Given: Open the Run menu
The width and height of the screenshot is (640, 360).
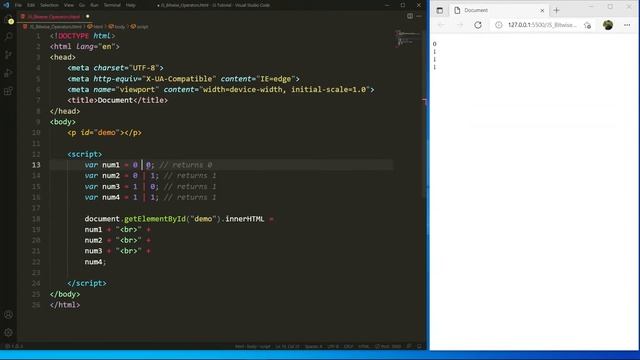Looking at the screenshot, I should coord(94,5).
